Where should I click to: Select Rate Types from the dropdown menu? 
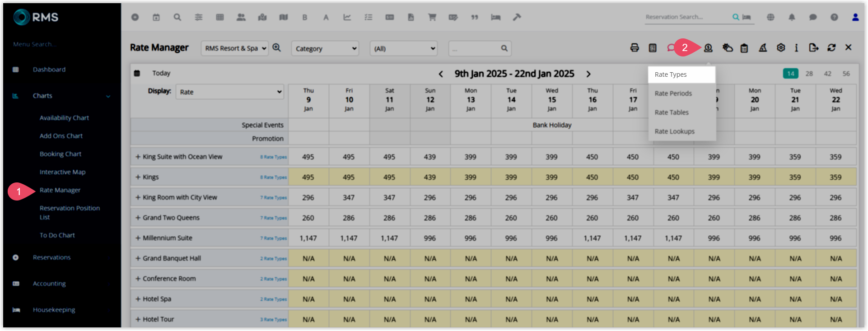click(x=681, y=75)
